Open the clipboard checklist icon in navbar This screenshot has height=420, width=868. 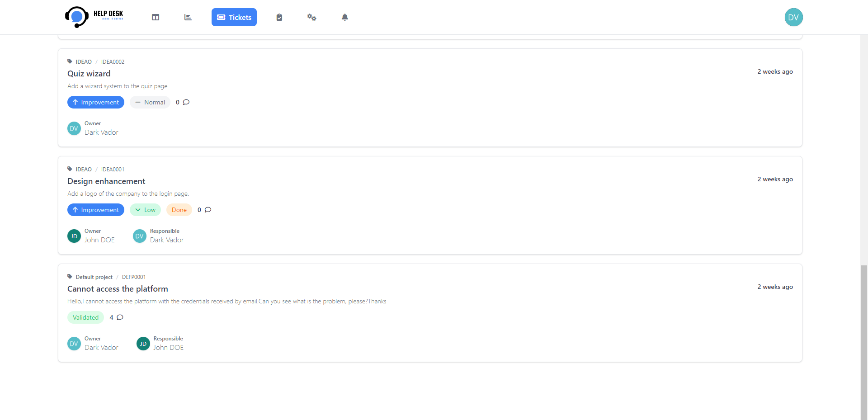(x=279, y=17)
